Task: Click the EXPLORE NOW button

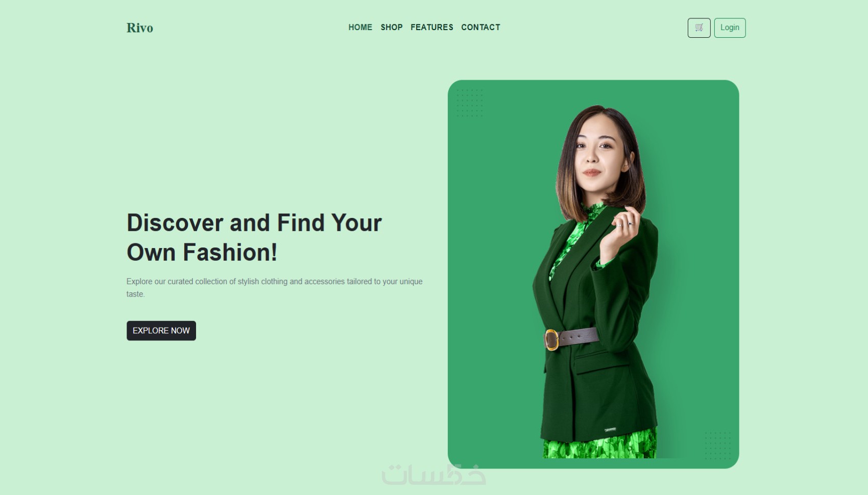Action: coord(161,331)
